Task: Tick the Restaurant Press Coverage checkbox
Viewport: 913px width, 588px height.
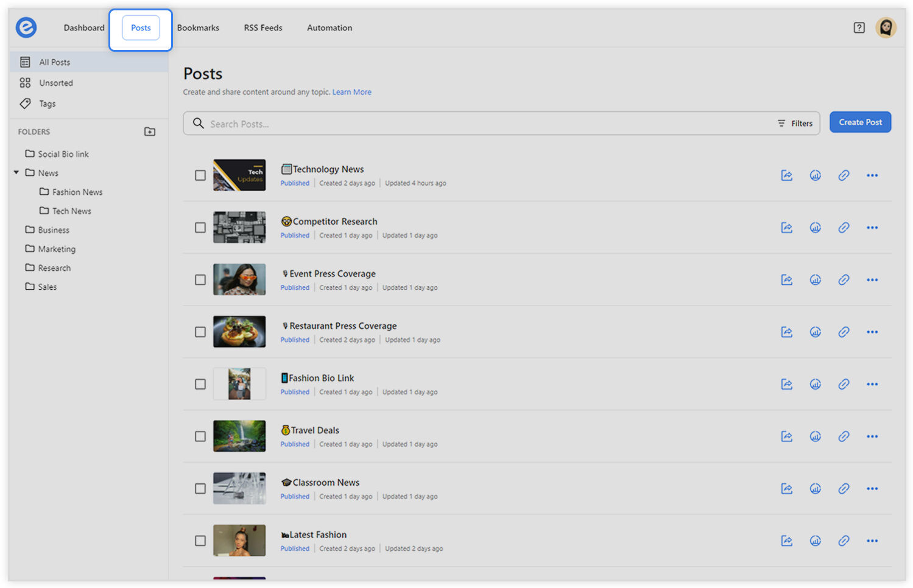Action: pyautogui.click(x=200, y=332)
